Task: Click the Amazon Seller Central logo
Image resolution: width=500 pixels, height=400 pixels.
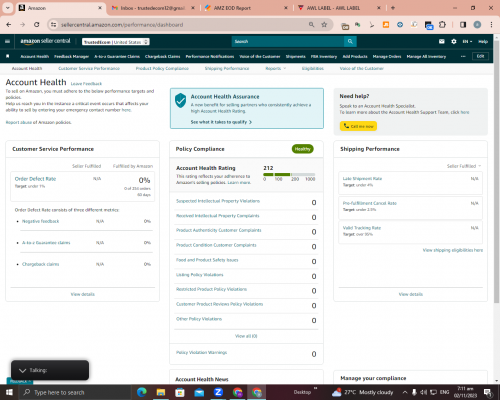Action: (x=45, y=41)
